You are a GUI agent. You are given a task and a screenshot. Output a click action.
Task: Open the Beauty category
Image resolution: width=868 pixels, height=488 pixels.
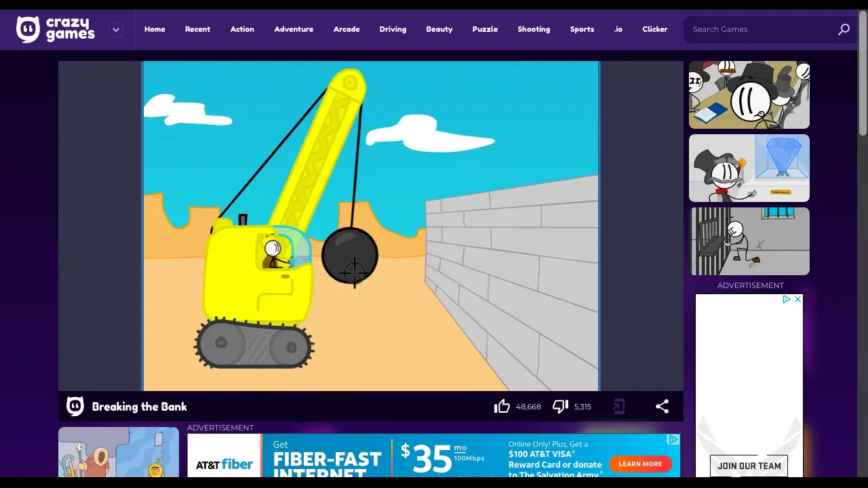point(439,29)
